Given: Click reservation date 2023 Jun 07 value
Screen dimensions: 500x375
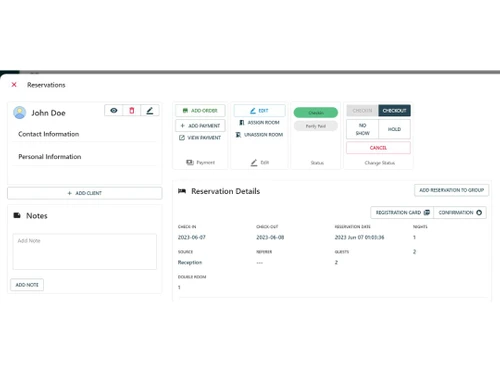Looking at the screenshot, I should tap(359, 237).
